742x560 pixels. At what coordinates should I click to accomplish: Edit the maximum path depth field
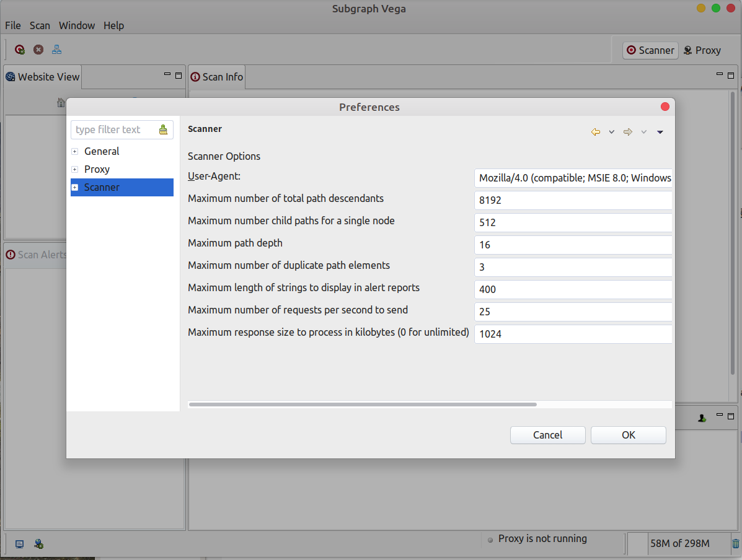pyautogui.click(x=573, y=245)
